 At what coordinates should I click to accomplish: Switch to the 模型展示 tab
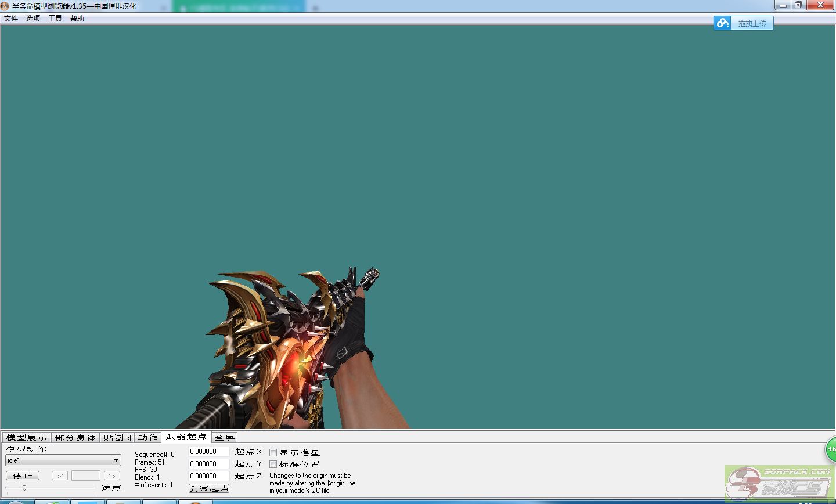point(27,437)
